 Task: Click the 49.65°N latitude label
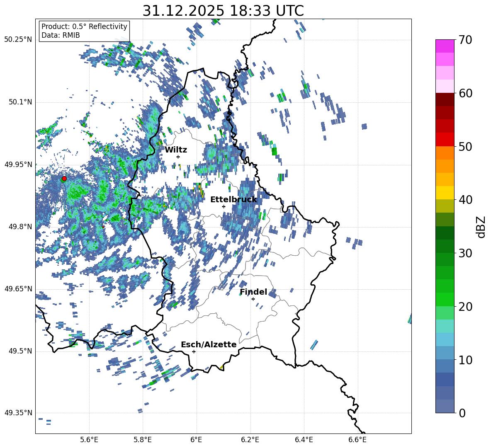[18, 289]
